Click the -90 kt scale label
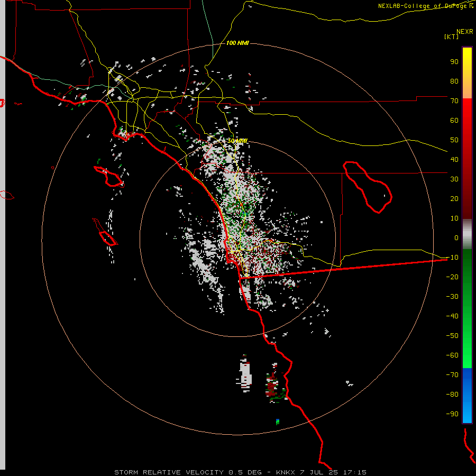 click(452, 414)
